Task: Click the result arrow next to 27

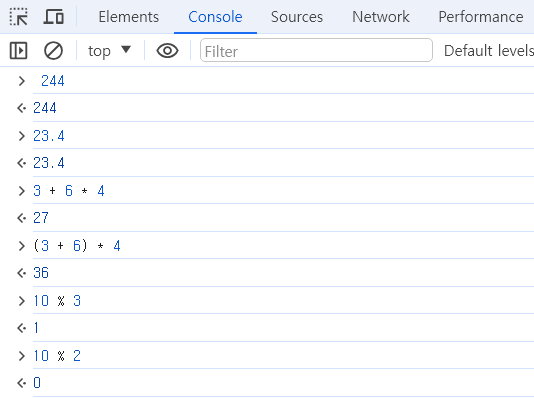Action: [21, 218]
